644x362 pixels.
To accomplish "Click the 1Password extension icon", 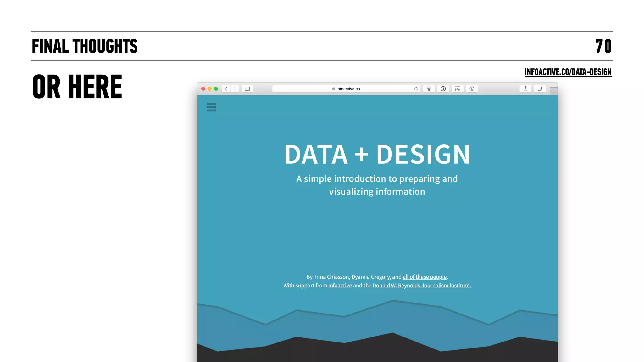I will coord(443,89).
